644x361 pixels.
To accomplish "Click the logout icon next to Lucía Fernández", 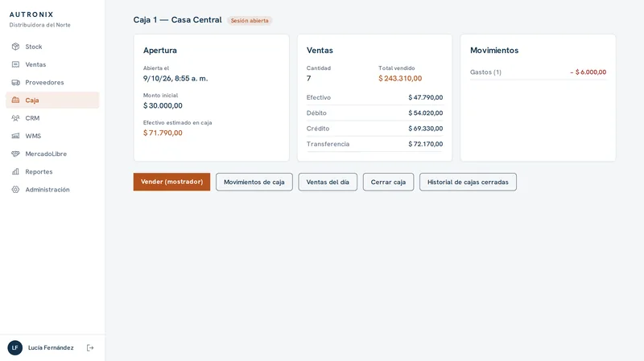I will tap(90, 348).
